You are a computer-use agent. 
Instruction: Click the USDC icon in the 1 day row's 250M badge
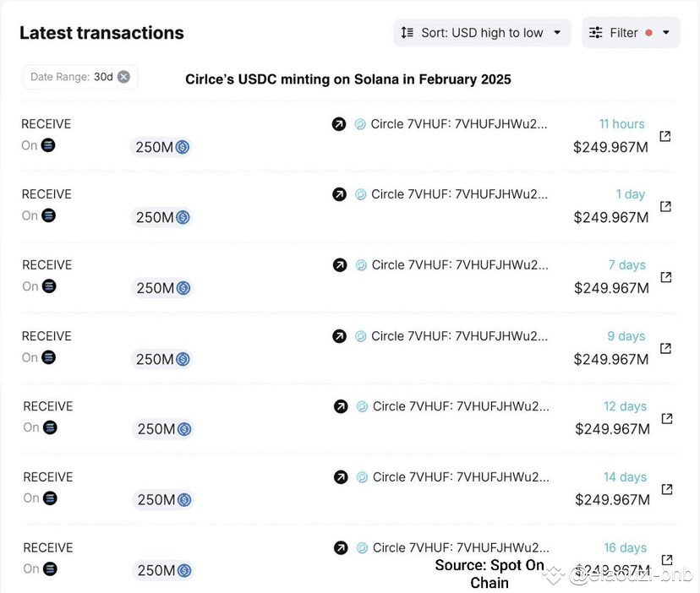(180, 217)
